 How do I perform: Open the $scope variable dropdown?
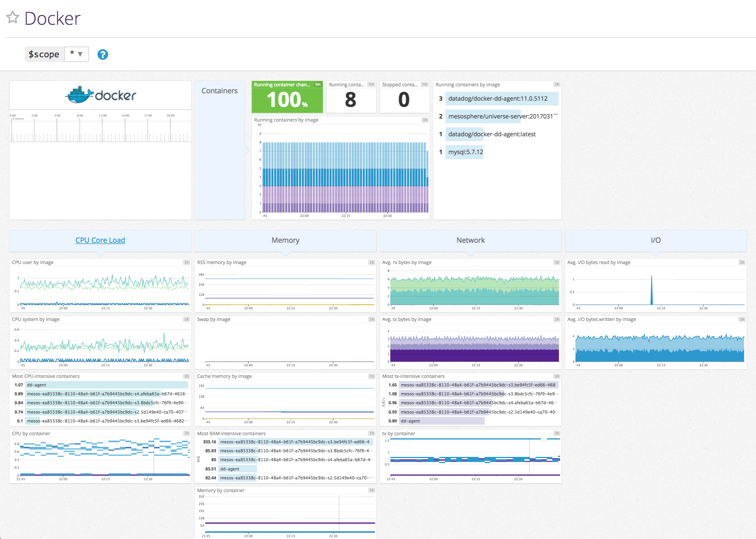tap(77, 54)
